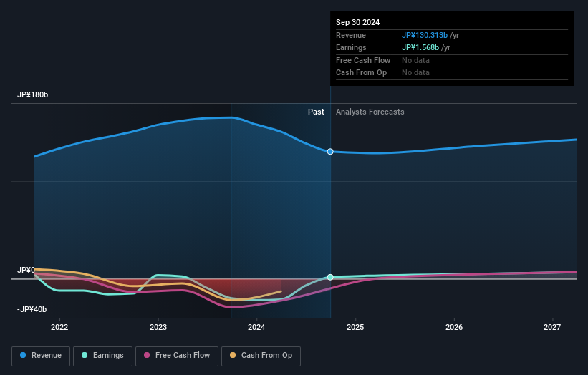Select the 2026 x-axis label

(454, 328)
